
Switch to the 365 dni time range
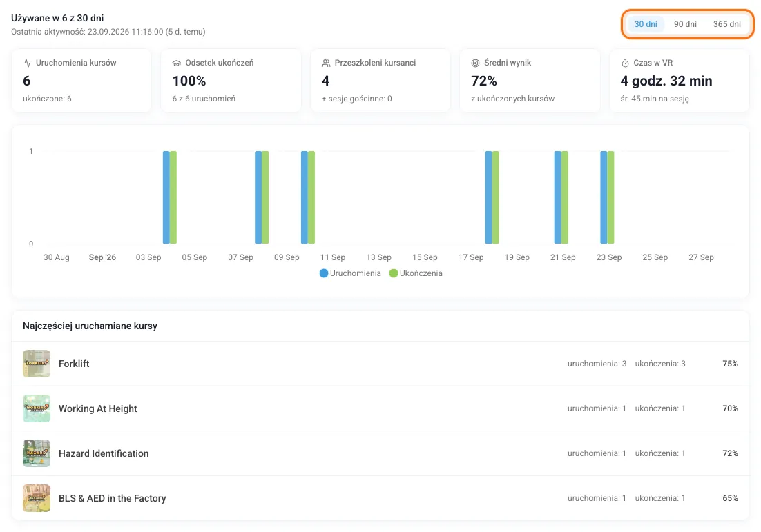(x=726, y=24)
